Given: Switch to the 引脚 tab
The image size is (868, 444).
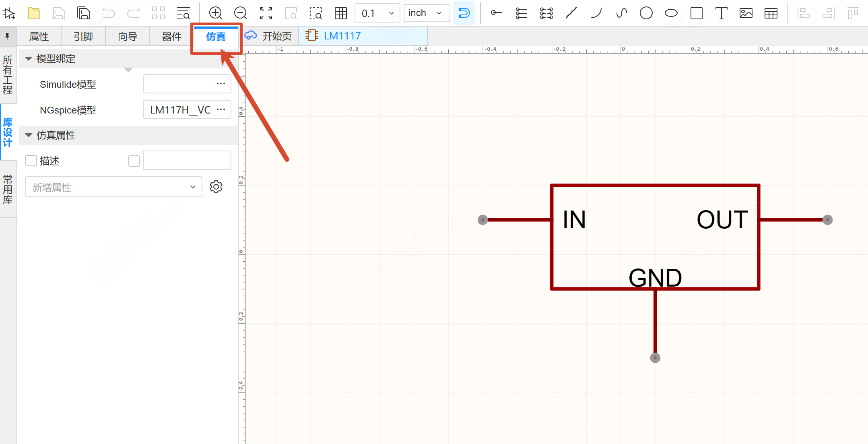Looking at the screenshot, I should click(83, 37).
